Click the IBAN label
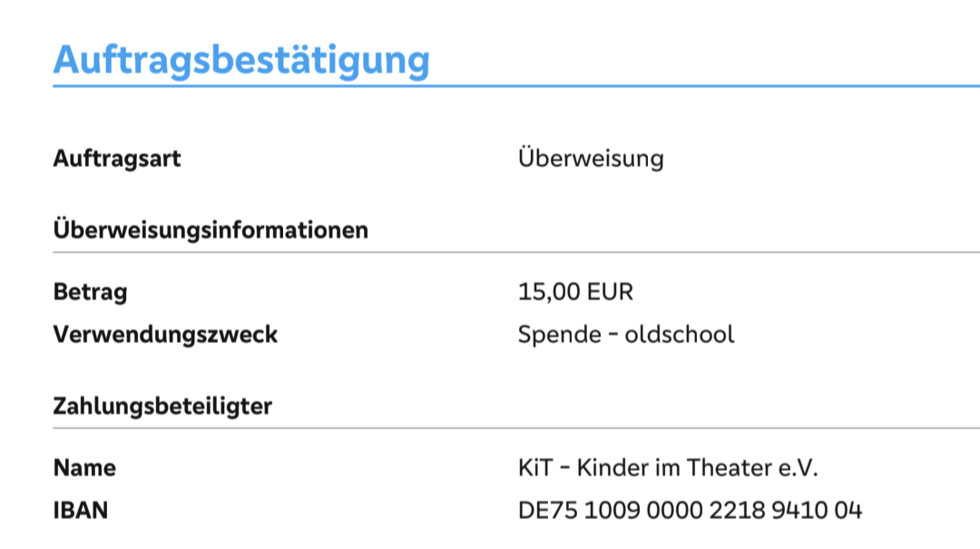This screenshot has height=549, width=980. click(81, 511)
